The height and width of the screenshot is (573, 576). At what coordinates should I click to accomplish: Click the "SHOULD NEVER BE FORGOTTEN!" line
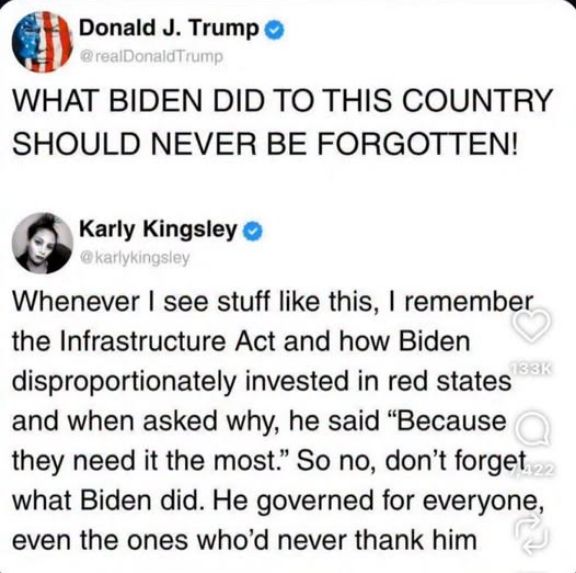266,142
